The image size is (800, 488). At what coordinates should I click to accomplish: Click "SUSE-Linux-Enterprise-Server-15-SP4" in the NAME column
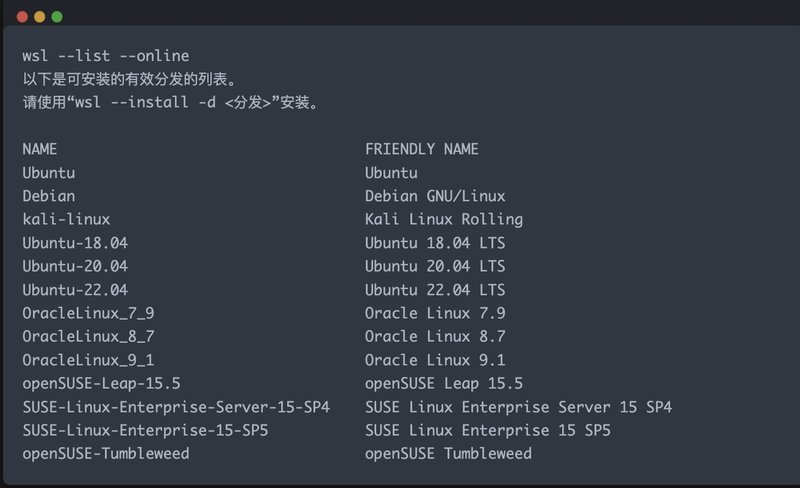point(176,407)
